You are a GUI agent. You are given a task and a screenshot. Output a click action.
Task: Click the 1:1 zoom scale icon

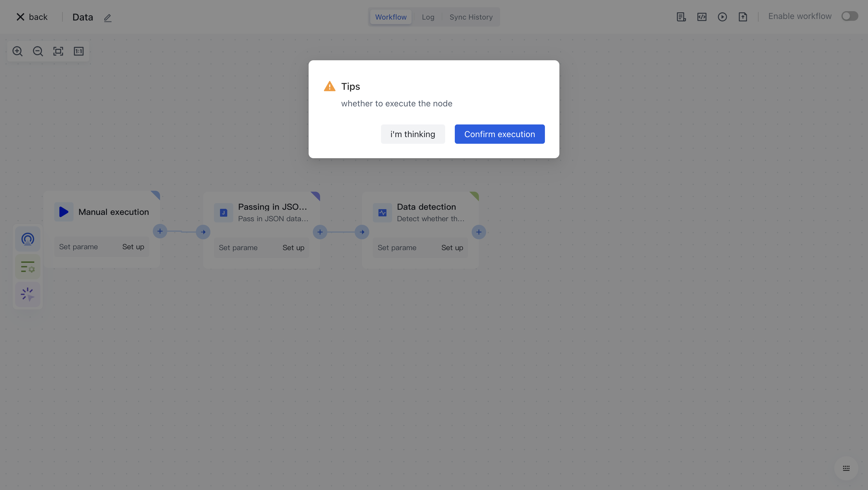tap(78, 51)
